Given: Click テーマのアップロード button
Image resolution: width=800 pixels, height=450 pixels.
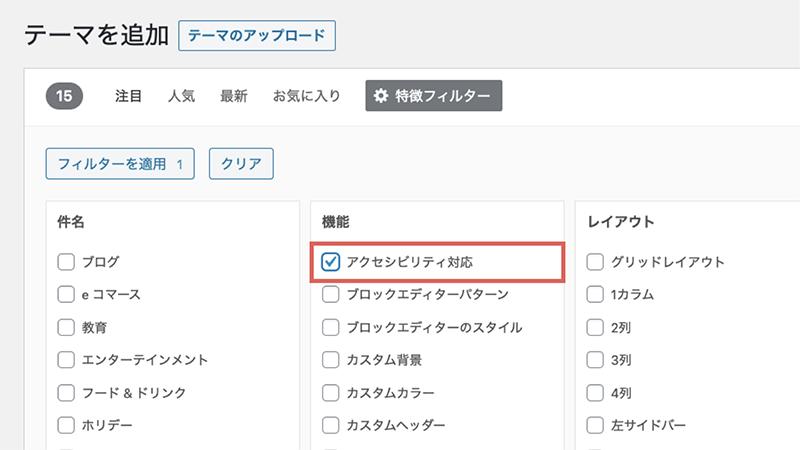Looking at the screenshot, I should (x=257, y=36).
